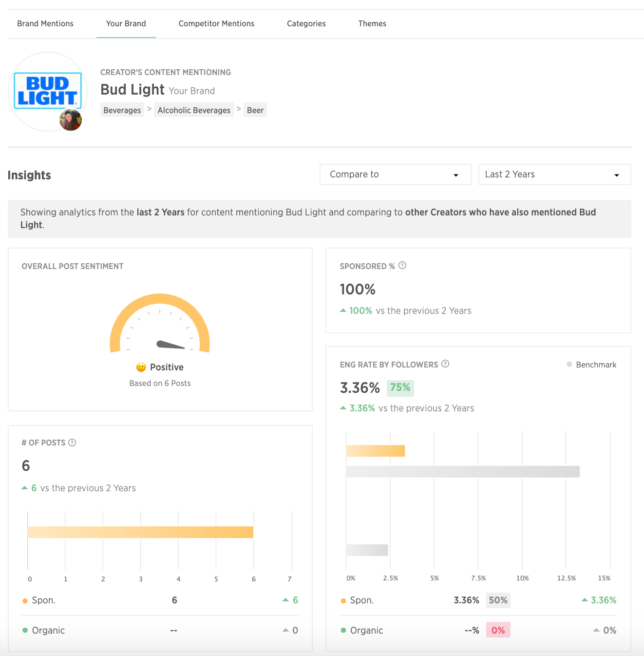The height and width of the screenshot is (656, 644).
Task: Click the Organic legend in Eng Rate card
Action: pos(362,630)
